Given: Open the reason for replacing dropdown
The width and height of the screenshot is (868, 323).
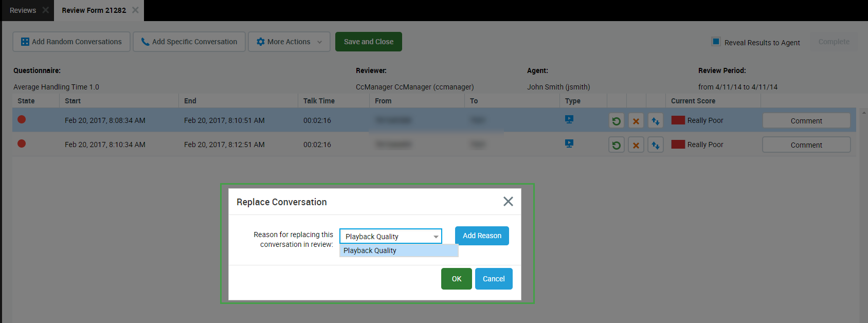Looking at the screenshot, I should (x=390, y=236).
